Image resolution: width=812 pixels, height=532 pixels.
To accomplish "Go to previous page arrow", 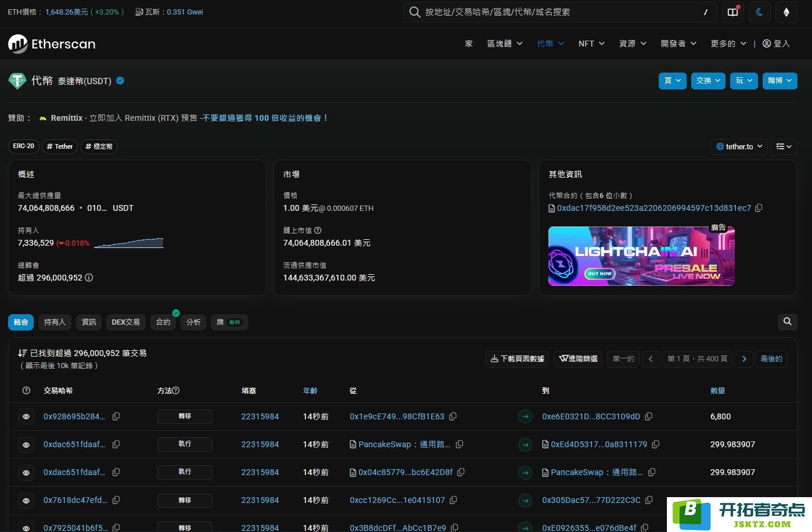I will point(651,359).
